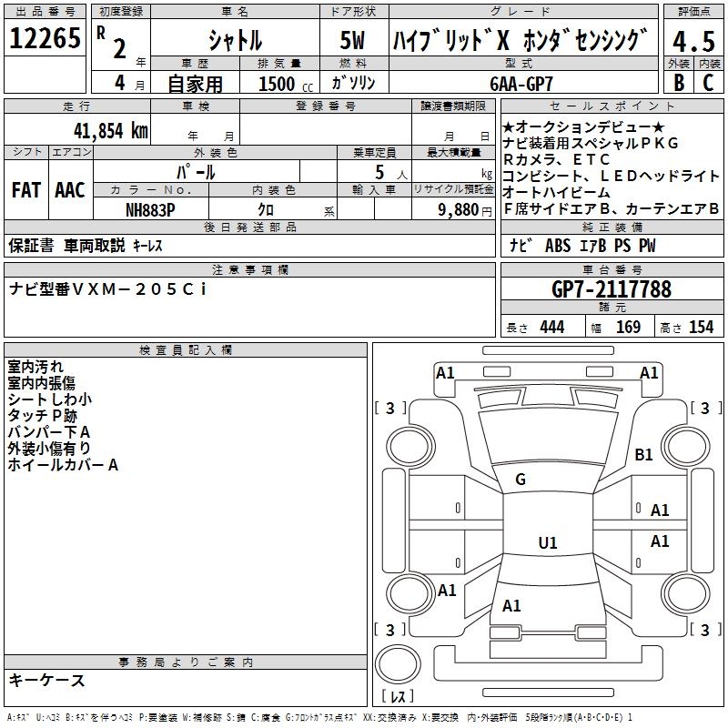This screenshot has height=728, width=728.
Task: Select chassis number GP7-2117788
Action: (611, 289)
